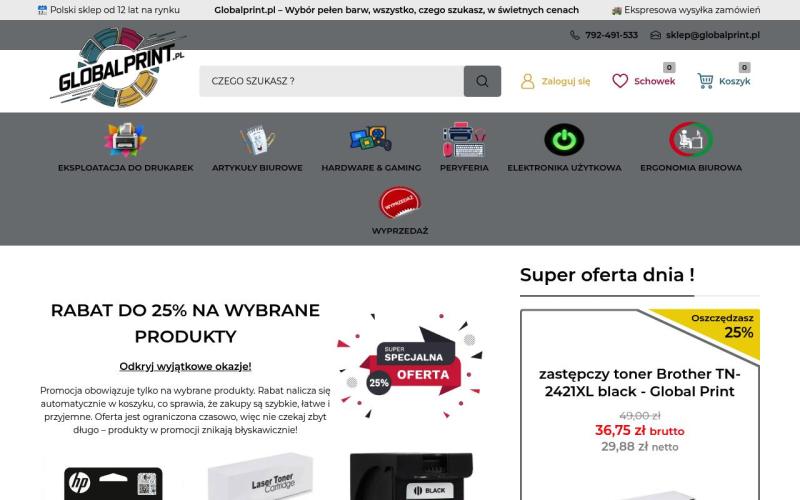Click the Zaloguj się user icon
This screenshot has width=800, height=500.
tap(528, 81)
